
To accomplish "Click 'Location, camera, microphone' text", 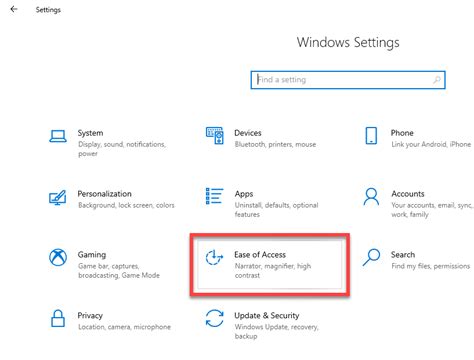I will [x=124, y=327].
